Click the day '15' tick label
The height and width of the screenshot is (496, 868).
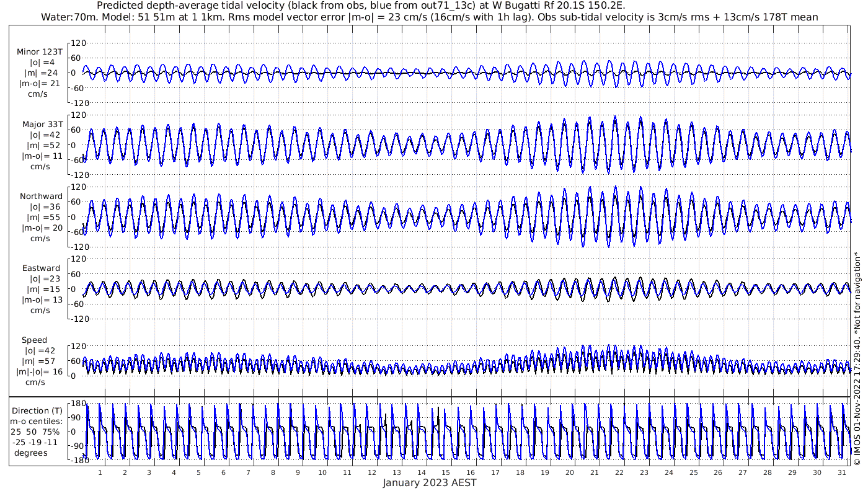point(446,472)
